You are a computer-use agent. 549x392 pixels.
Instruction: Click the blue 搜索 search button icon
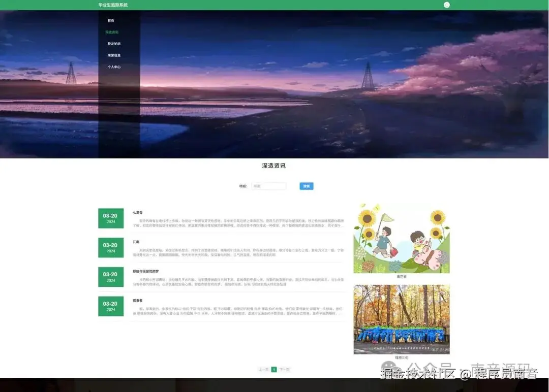tap(306, 186)
